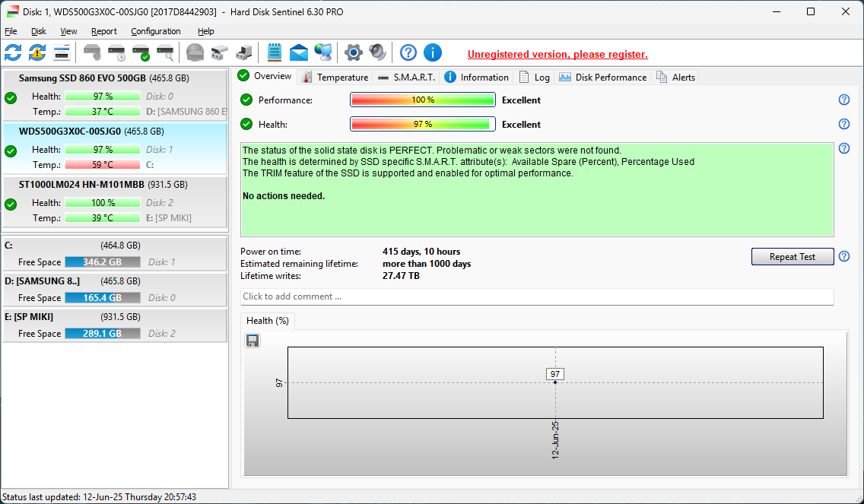Select the C: partition entry
864x504 pixels.
pyautogui.click(x=115, y=253)
